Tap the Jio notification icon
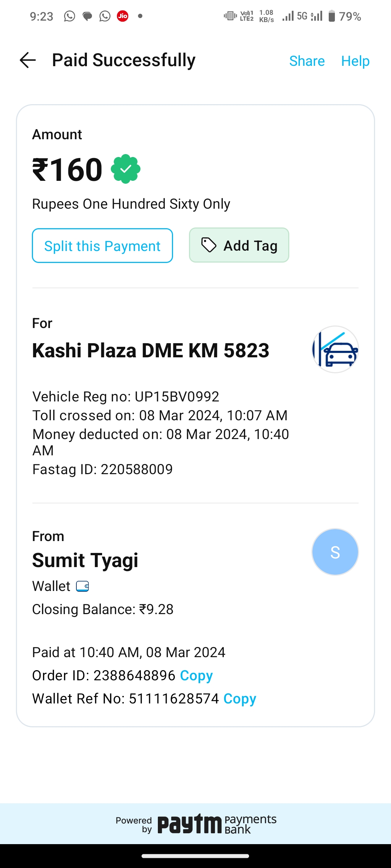This screenshot has width=391, height=868. [123, 16]
